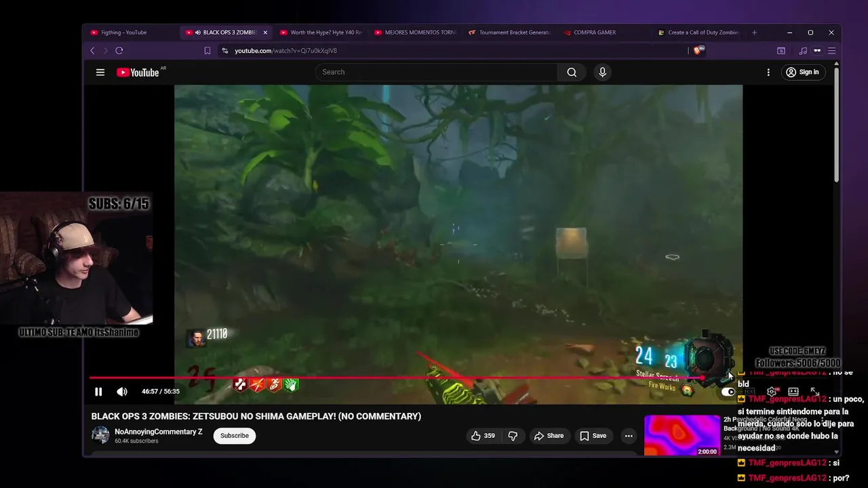Open the 2:00:00 Psychedelic Neon thumbnail
Viewport: 868px width, 488px height.
pos(682,435)
